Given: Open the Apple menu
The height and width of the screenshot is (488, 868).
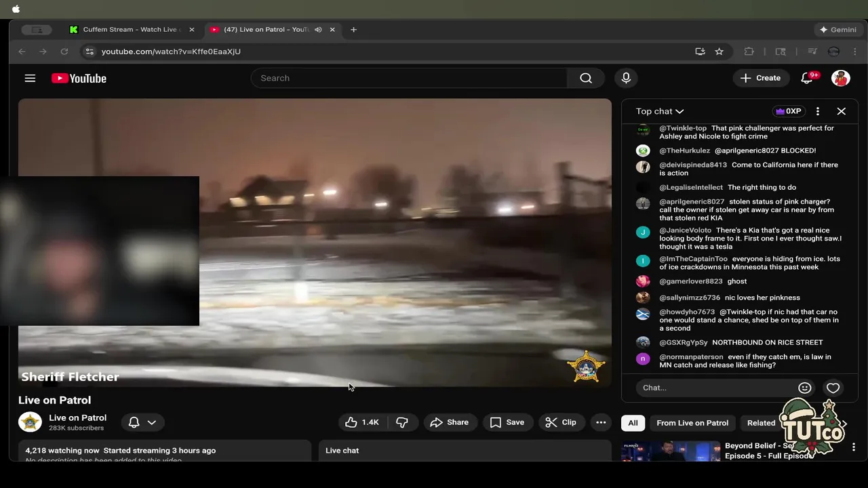Looking at the screenshot, I should point(16,9).
